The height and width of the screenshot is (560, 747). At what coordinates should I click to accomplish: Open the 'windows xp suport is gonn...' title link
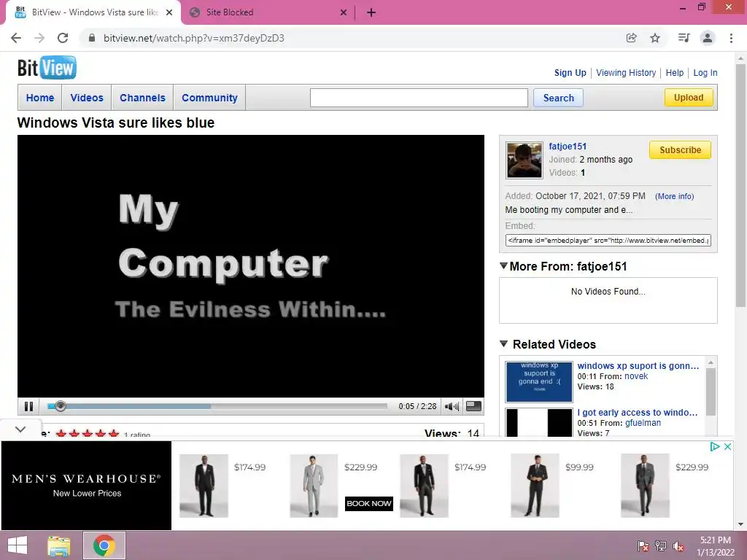pyautogui.click(x=638, y=366)
